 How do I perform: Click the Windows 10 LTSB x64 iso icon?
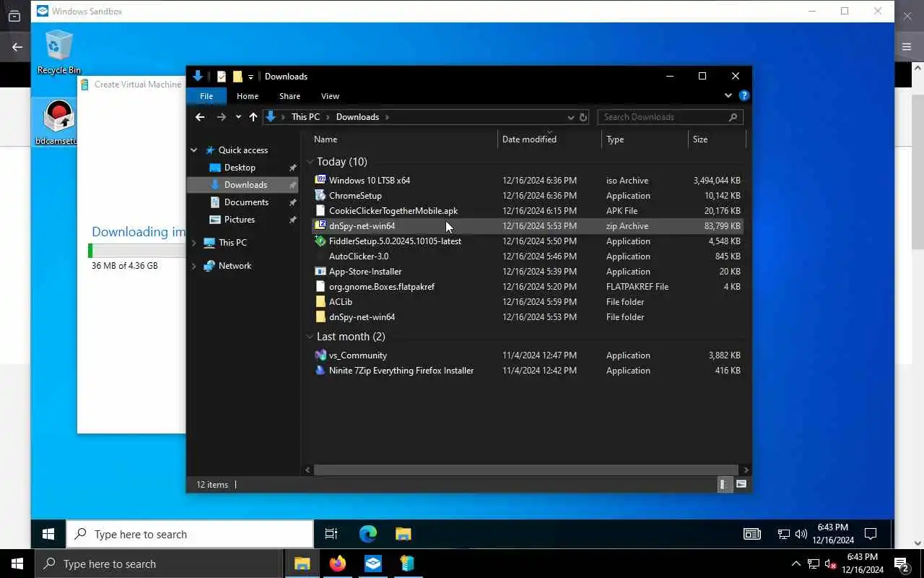(x=321, y=180)
